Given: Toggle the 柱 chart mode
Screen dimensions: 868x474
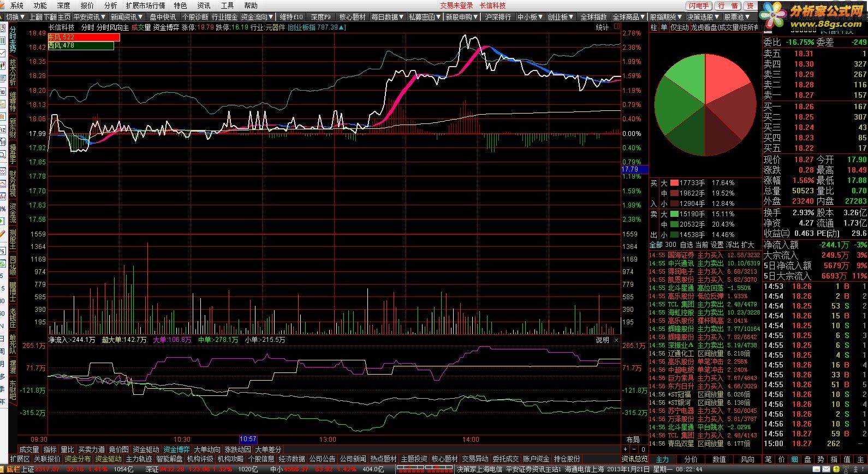Looking at the screenshot, I should (x=654, y=27).
